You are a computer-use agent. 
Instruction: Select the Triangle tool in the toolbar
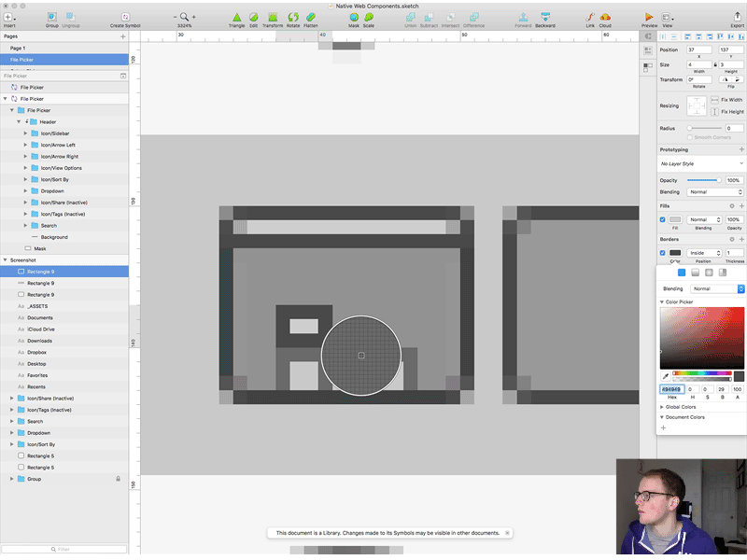[x=236, y=16]
